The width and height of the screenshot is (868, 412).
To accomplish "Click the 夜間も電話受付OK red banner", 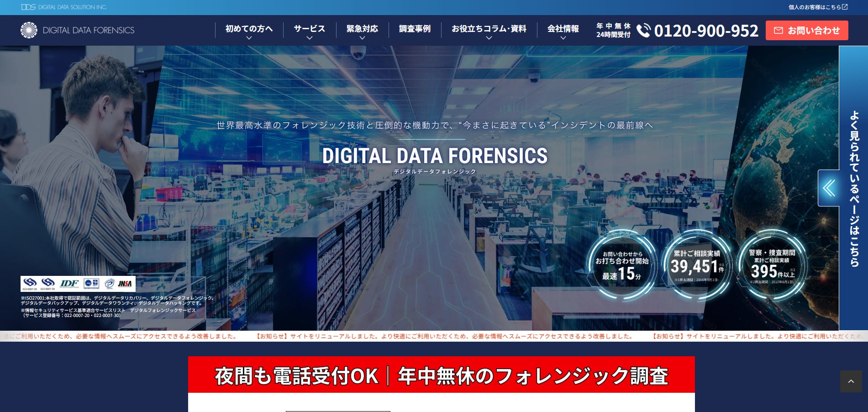I will [442, 375].
